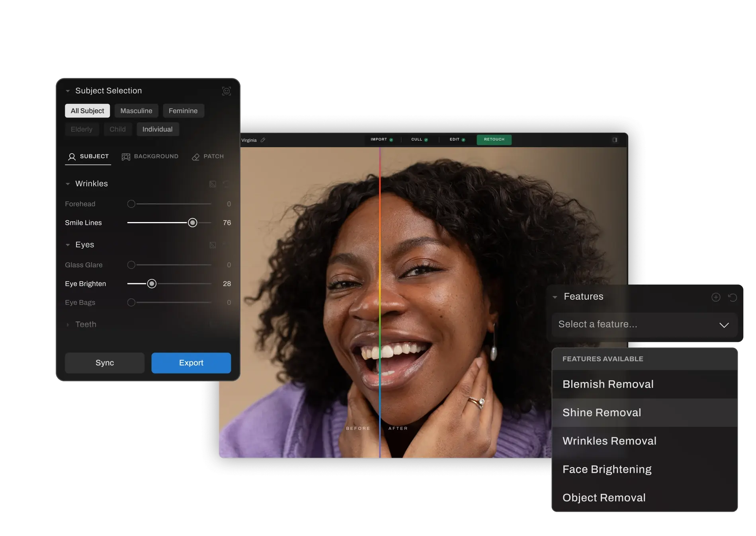This screenshot has width=756, height=536.
Task: Click the pencil icon next to Virginia
Action: point(263,140)
